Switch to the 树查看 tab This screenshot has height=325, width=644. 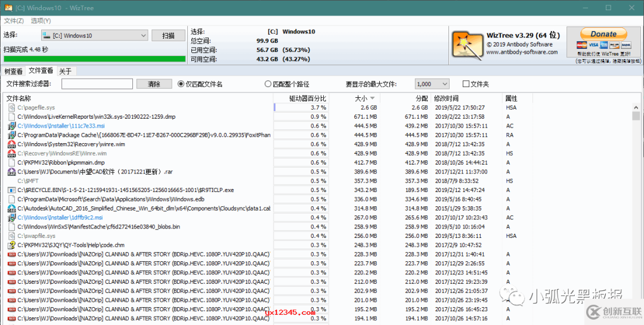(x=13, y=71)
